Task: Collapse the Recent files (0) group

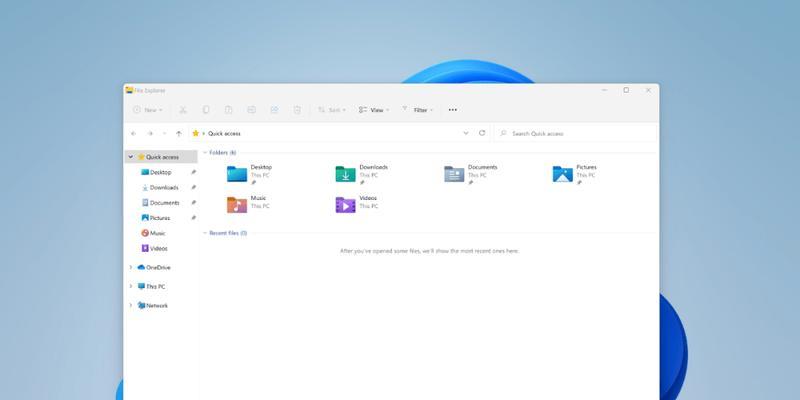Action: (205, 233)
